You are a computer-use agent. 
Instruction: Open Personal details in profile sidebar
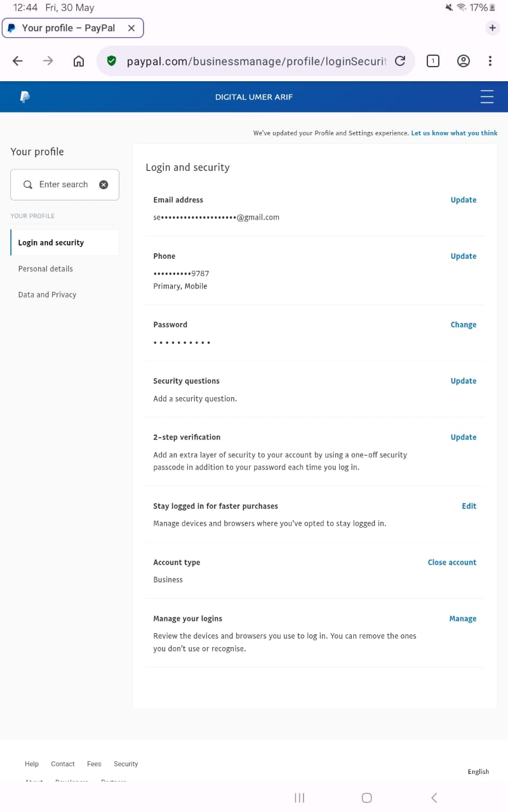click(x=46, y=269)
